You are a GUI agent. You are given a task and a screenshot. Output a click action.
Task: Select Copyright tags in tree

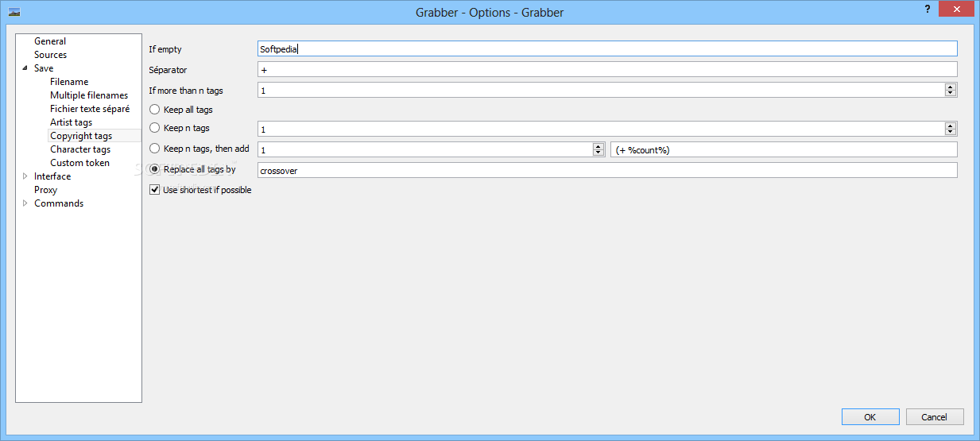tap(81, 136)
